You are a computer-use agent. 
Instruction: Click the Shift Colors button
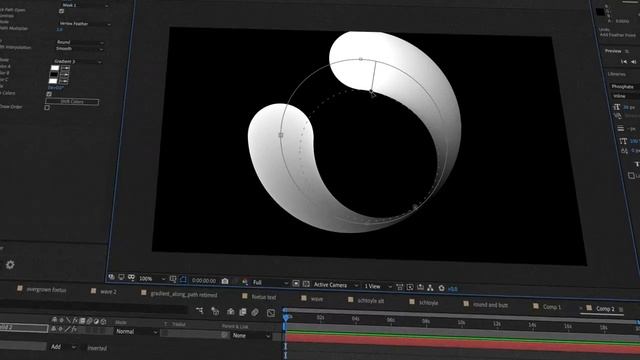click(72, 102)
